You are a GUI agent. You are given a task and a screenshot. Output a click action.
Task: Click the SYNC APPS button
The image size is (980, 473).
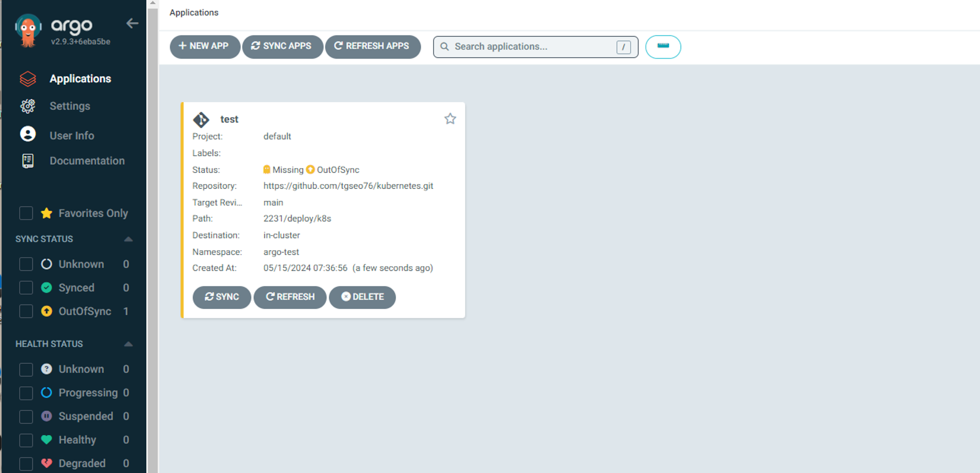point(282,47)
